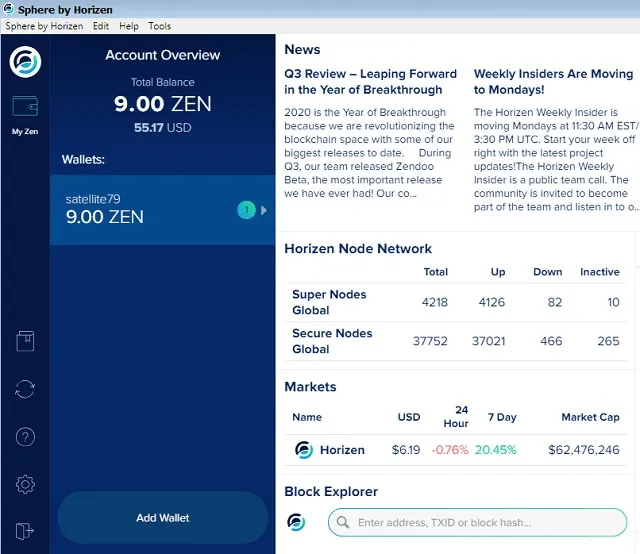640x554 pixels.
Task: Open the Tools menu
Action: point(160,26)
